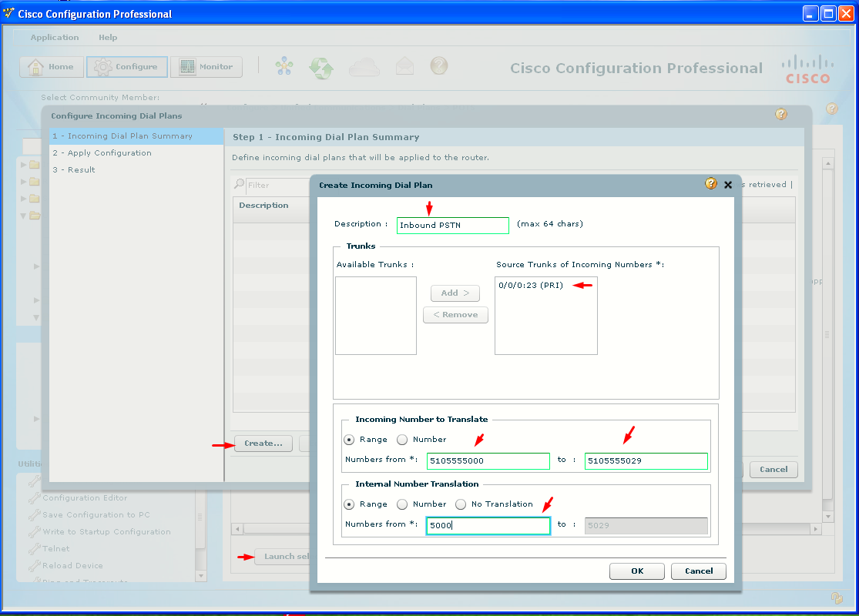859x616 pixels.
Task: Go to Home view
Action: [52, 67]
